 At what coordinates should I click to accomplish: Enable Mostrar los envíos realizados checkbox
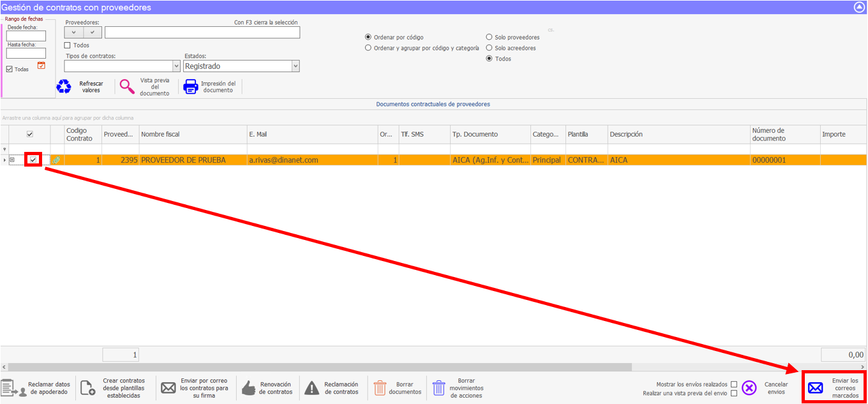(x=733, y=384)
